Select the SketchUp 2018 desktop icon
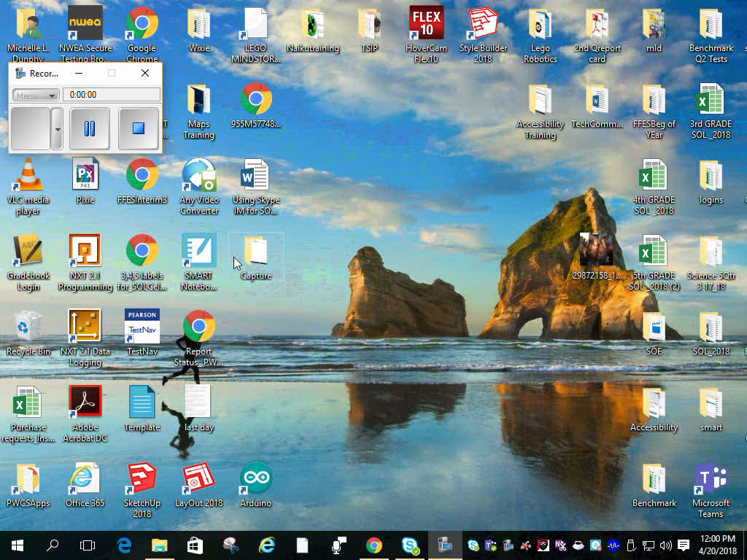 (142, 480)
